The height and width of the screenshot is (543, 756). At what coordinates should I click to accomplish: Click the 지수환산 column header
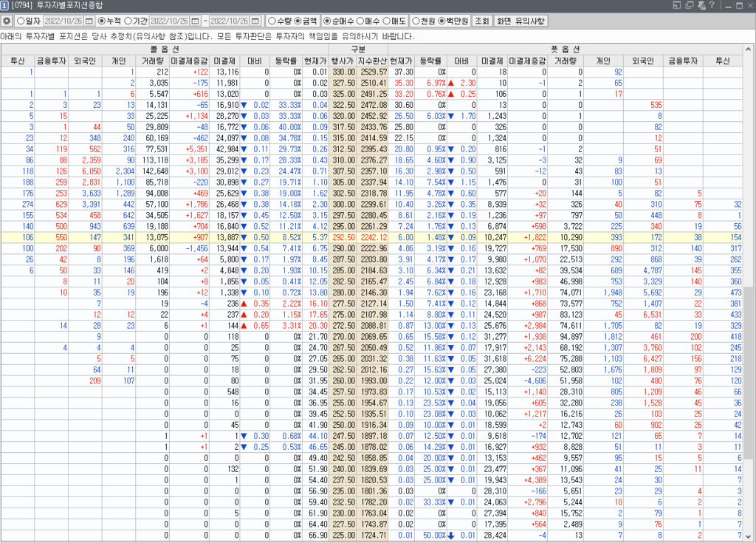(x=372, y=61)
